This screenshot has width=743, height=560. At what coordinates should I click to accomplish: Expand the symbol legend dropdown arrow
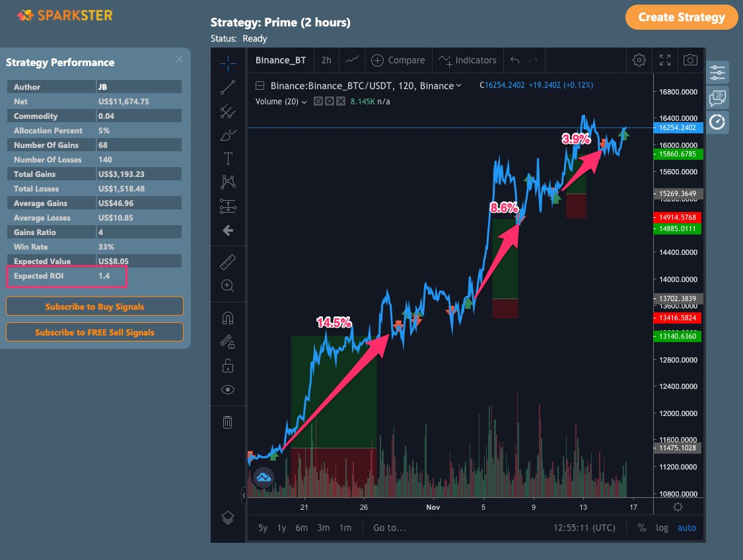click(x=459, y=86)
